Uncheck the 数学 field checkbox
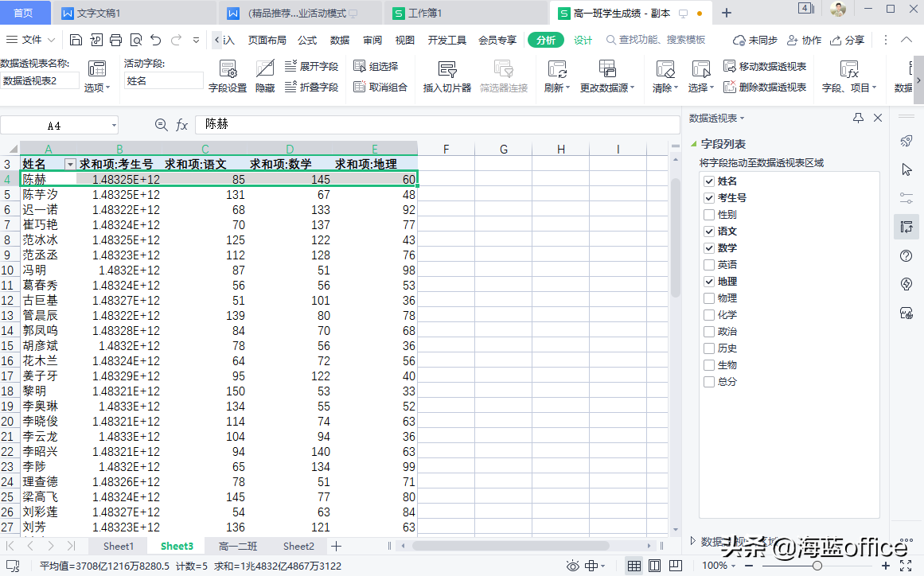 click(x=709, y=248)
